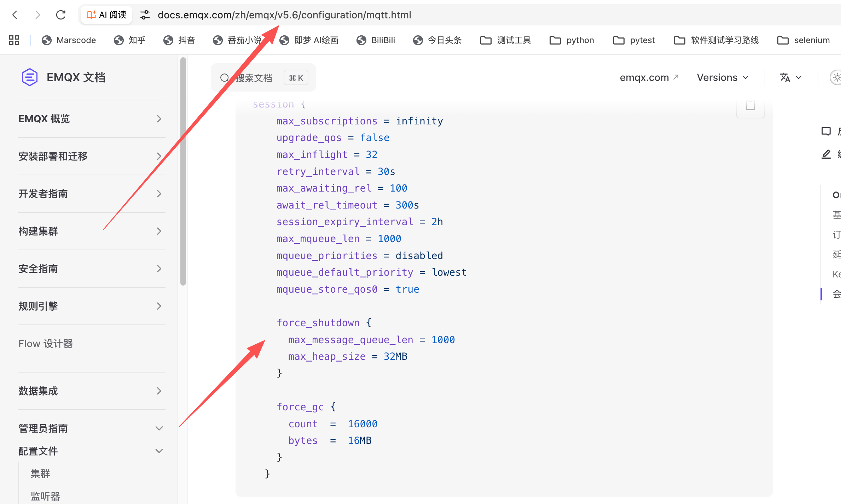Viewport: 841px width, 504px height.
Task: Open the Flow 设计器 sidebar item
Action: (x=46, y=344)
